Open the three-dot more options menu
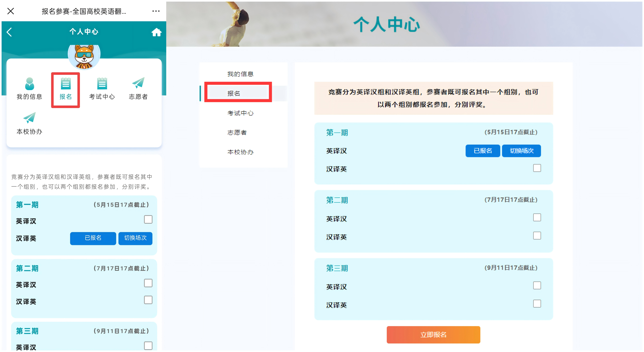 click(x=156, y=11)
